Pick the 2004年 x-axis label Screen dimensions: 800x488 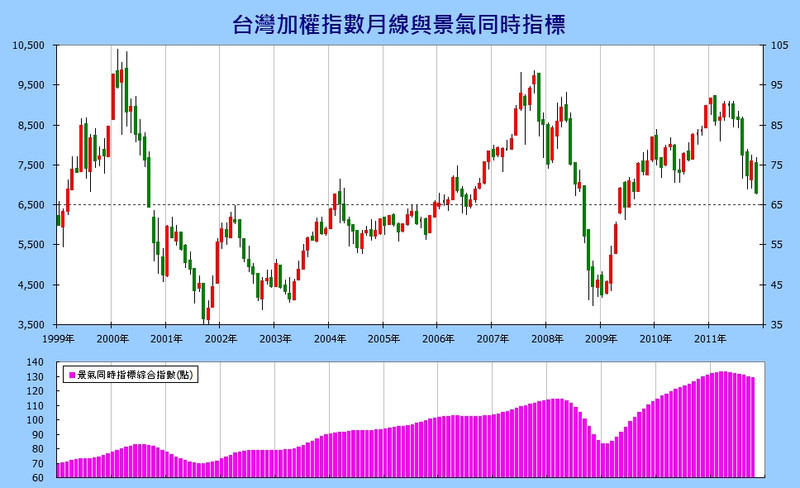[330, 338]
